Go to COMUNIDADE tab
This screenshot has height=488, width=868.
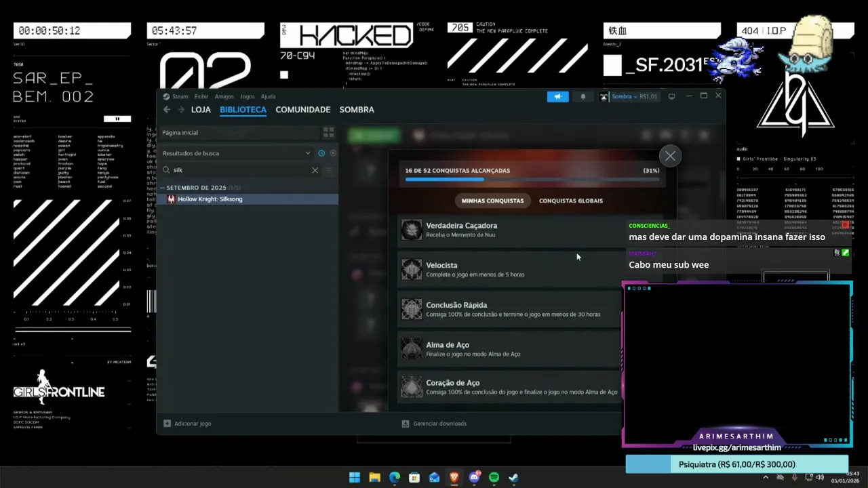(x=303, y=110)
